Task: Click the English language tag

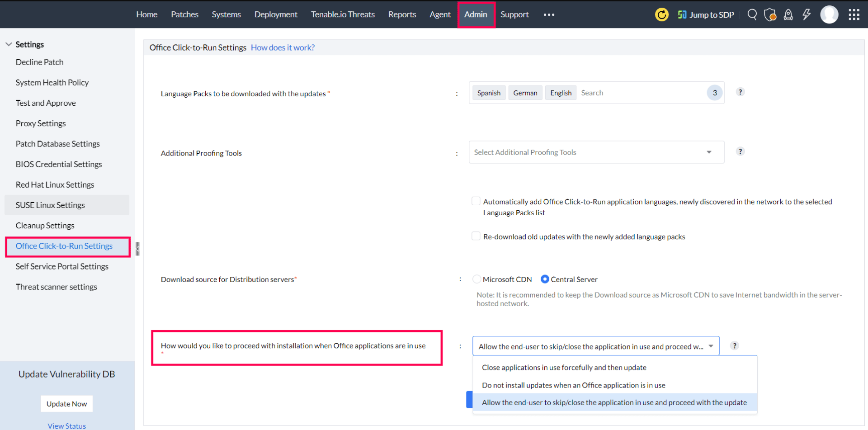Action: coord(561,93)
